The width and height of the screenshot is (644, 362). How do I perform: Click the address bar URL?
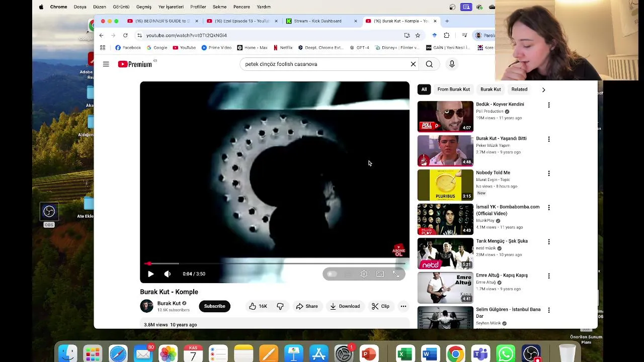click(187, 35)
